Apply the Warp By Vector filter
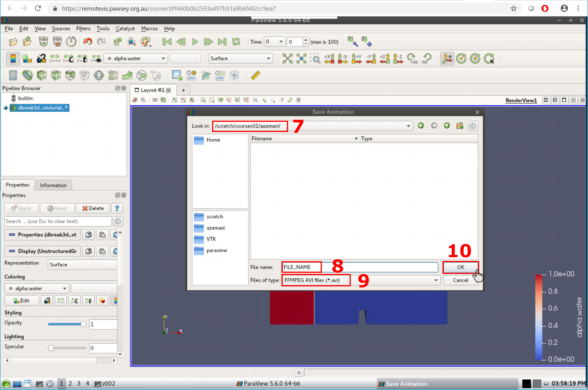588x390 pixels. pos(127,75)
